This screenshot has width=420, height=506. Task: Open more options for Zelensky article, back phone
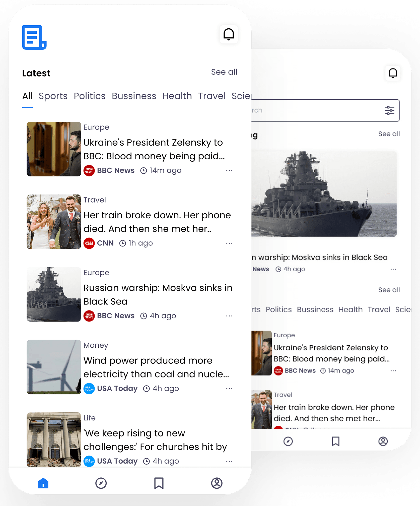tap(393, 371)
